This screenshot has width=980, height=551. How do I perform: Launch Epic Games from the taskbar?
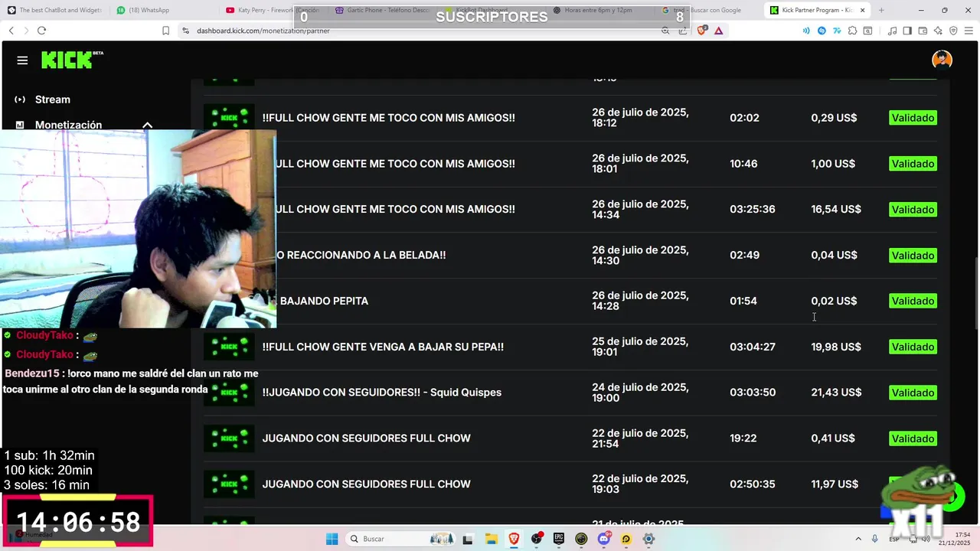[559, 539]
